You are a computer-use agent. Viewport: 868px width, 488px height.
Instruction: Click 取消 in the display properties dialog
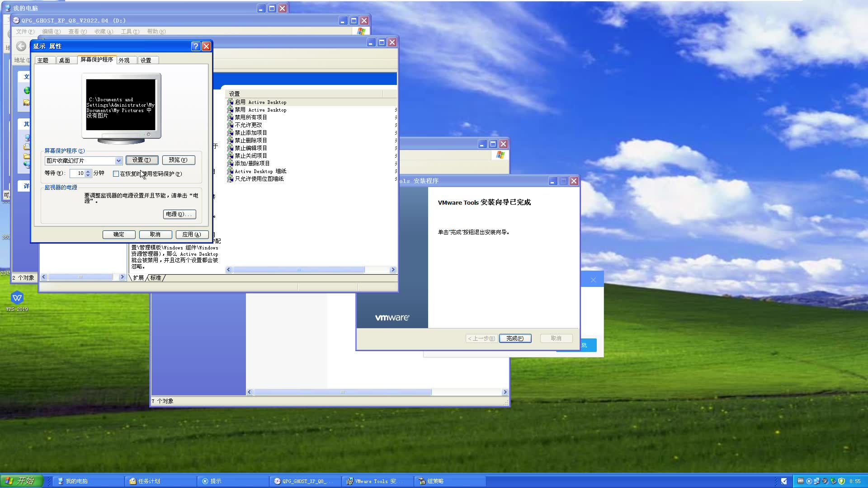[x=156, y=235]
